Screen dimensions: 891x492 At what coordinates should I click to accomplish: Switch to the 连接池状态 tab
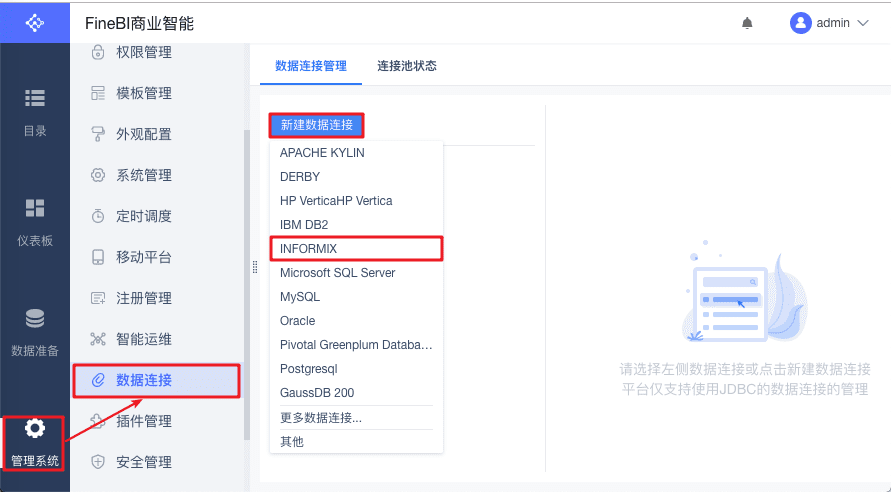[406, 66]
